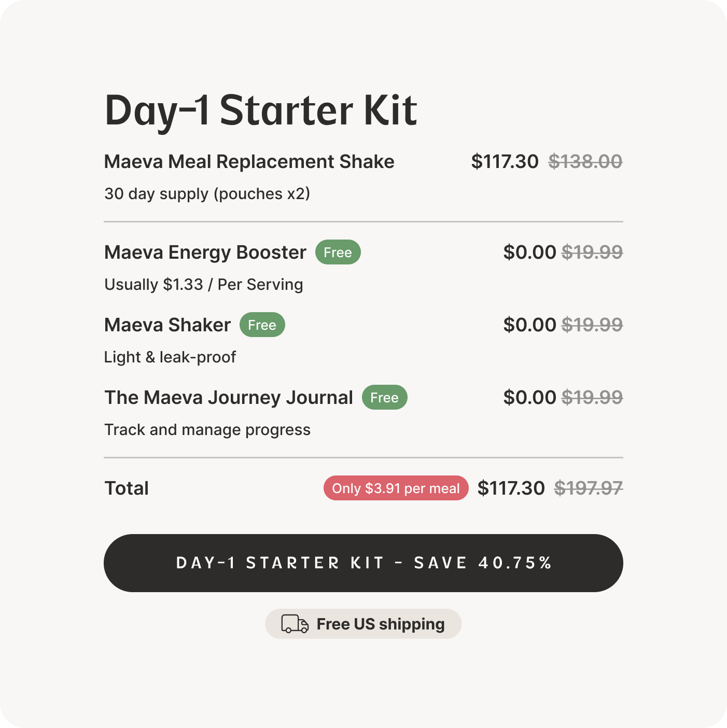Select the green Free badge beside Maeva Energy Booster
The width and height of the screenshot is (727, 728).
[338, 252]
